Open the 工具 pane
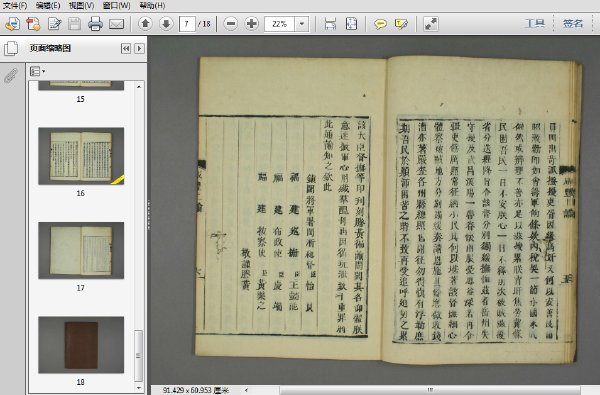The width and height of the screenshot is (600, 395). coord(535,24)
